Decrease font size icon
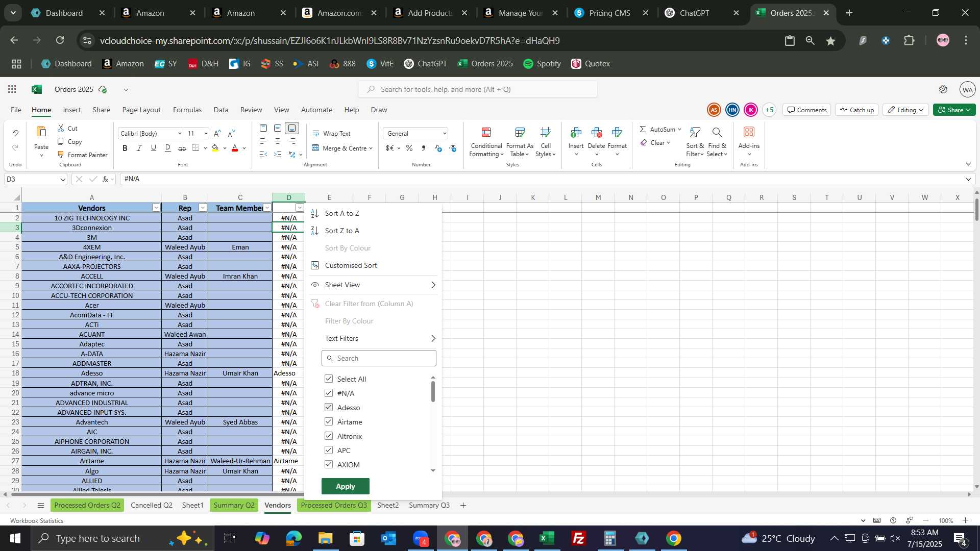 [232, 134]
